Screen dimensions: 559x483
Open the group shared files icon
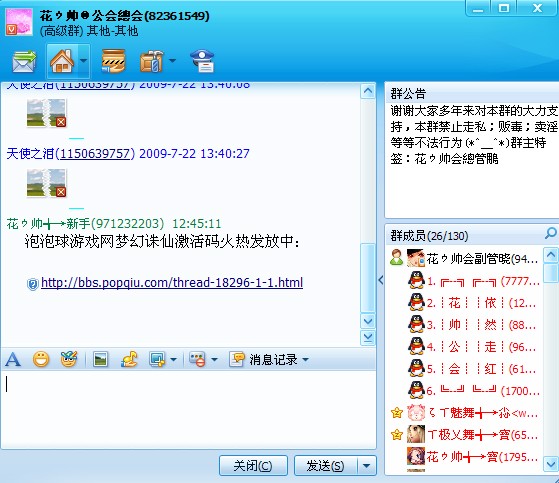point(113,61)
